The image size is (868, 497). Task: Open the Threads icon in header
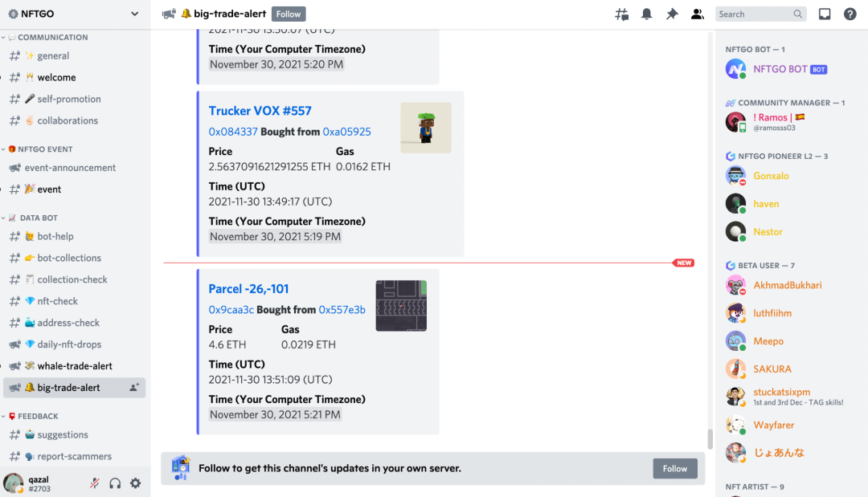tap(621, 14)
